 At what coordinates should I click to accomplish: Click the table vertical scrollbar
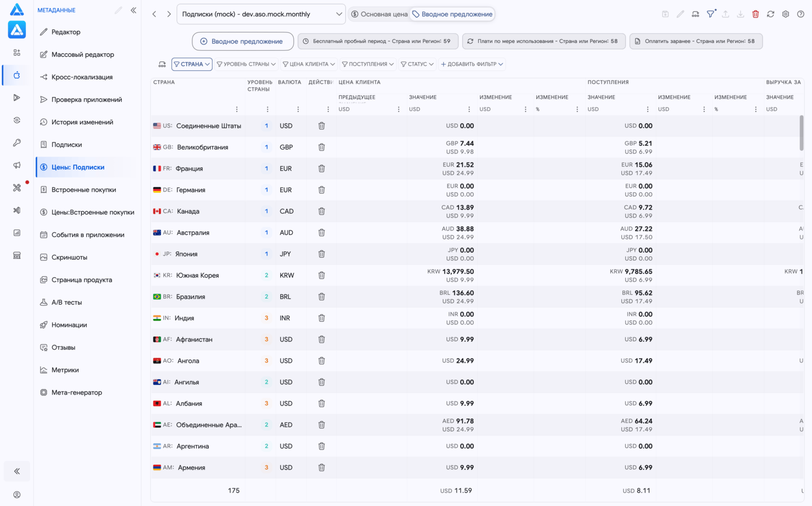coord(801,133)
